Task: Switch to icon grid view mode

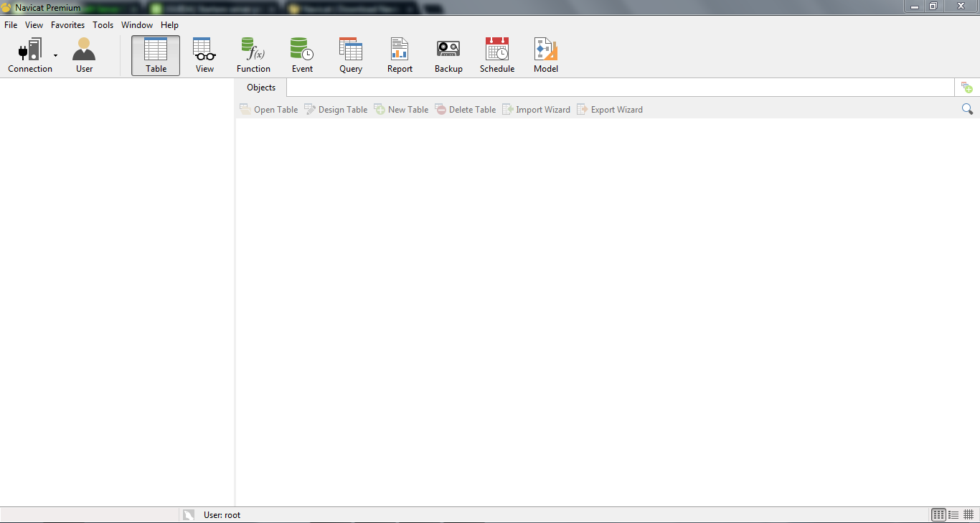Action: (x=938, y=515)
